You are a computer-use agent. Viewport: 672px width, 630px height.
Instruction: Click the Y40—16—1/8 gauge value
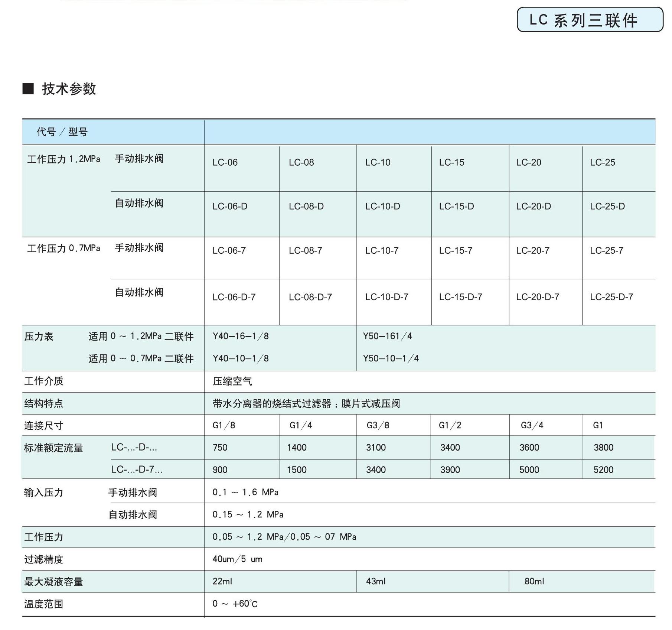(x=241, y=336)
